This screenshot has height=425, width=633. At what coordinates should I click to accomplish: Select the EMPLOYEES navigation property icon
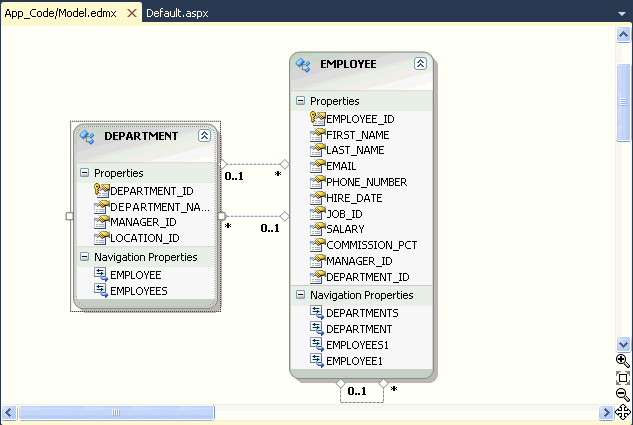(x=101, y=290)
